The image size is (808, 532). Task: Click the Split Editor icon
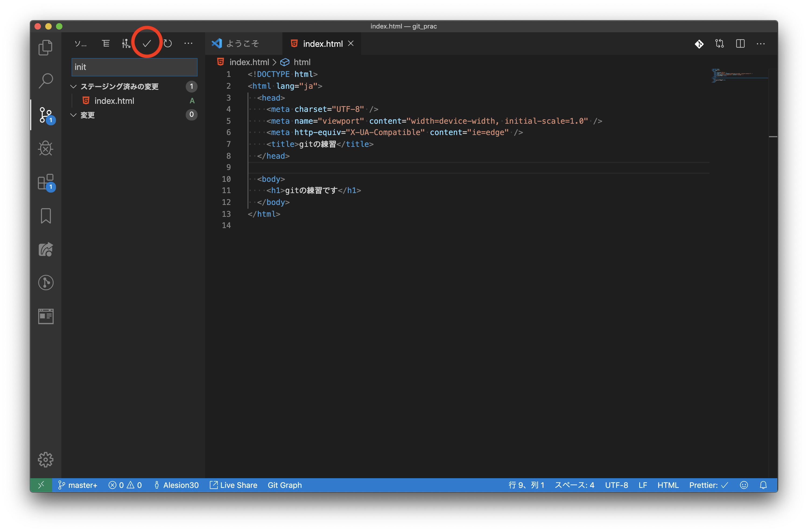click(740, 44)
